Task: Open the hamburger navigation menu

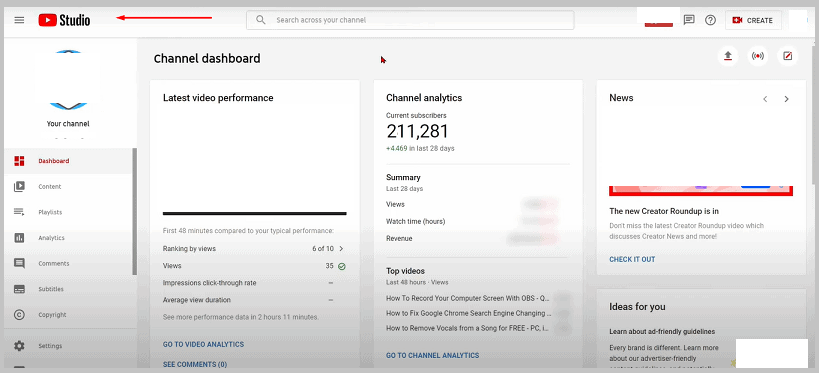Action: [19, 20]
